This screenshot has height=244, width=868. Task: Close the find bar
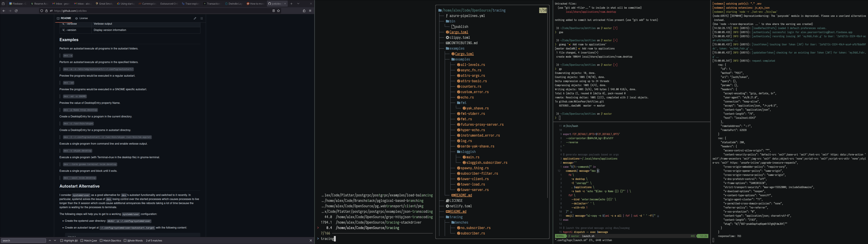pyautogui.click(x=311, y=241)
